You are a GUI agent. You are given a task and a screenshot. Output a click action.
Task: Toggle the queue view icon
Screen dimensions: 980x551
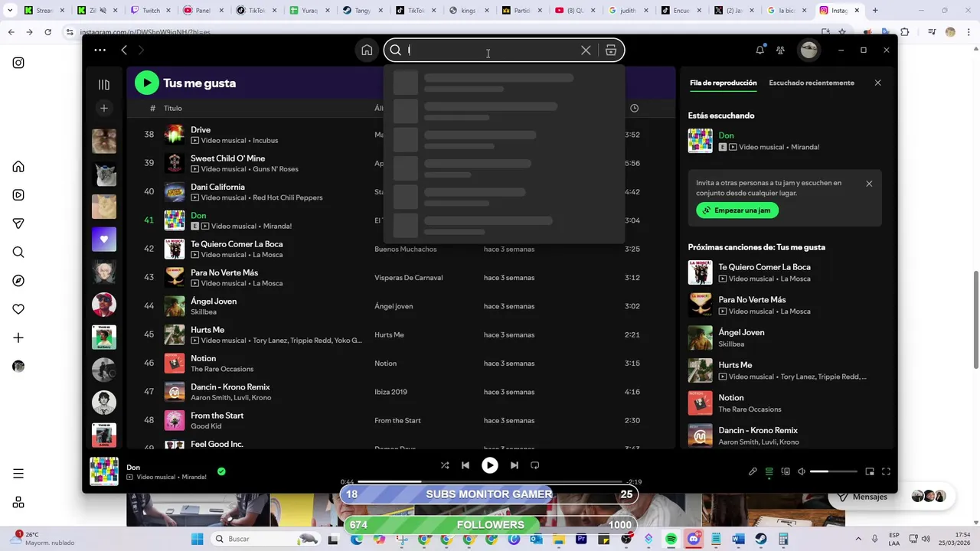click(769, 471)
